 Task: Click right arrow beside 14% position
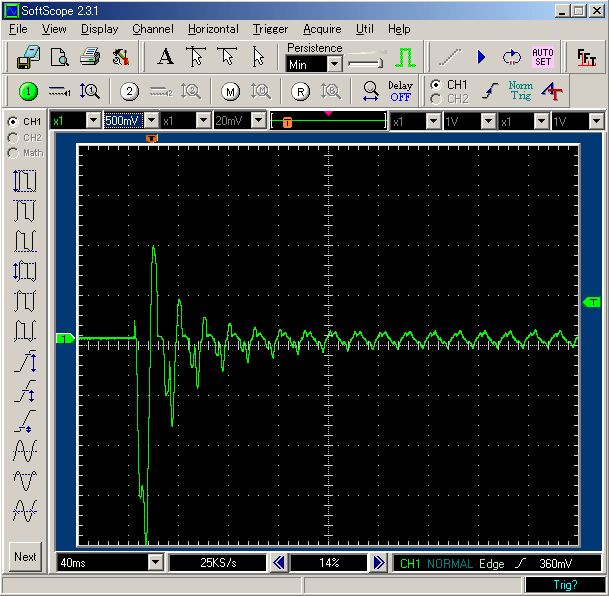point(379,563)
